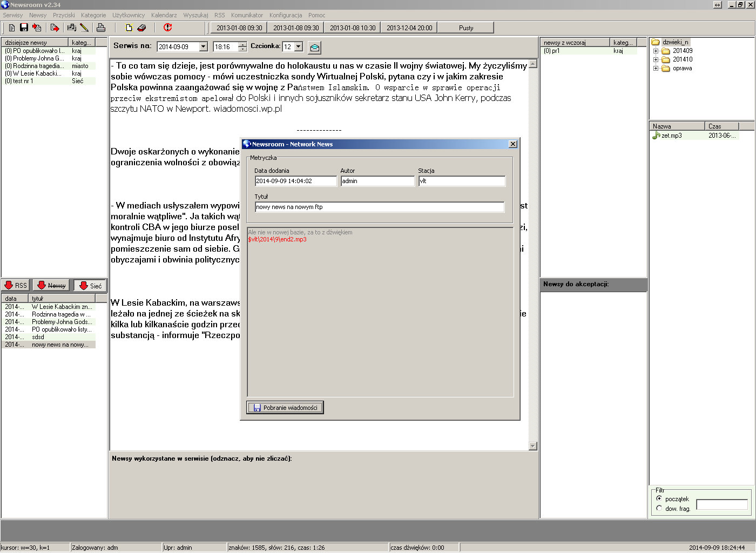This screenshot has width=756, height=553.
Task: Click the Tytuł input field
Action: [380, 207]
